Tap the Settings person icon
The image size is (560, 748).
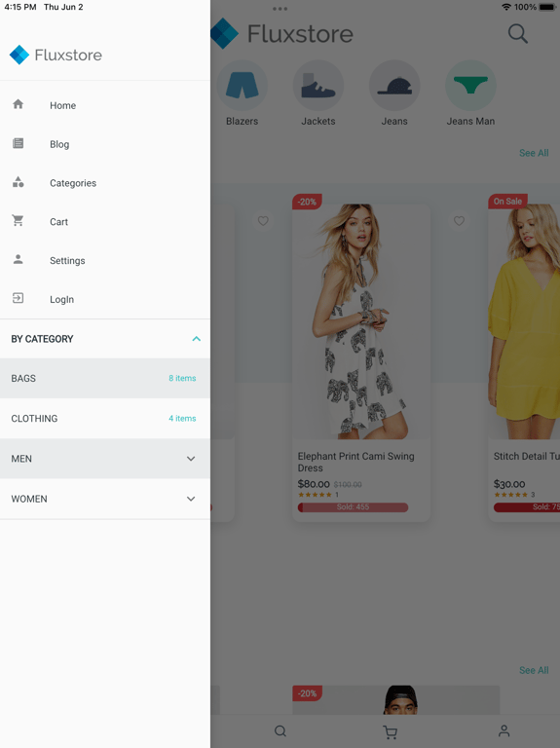point(19,259)
